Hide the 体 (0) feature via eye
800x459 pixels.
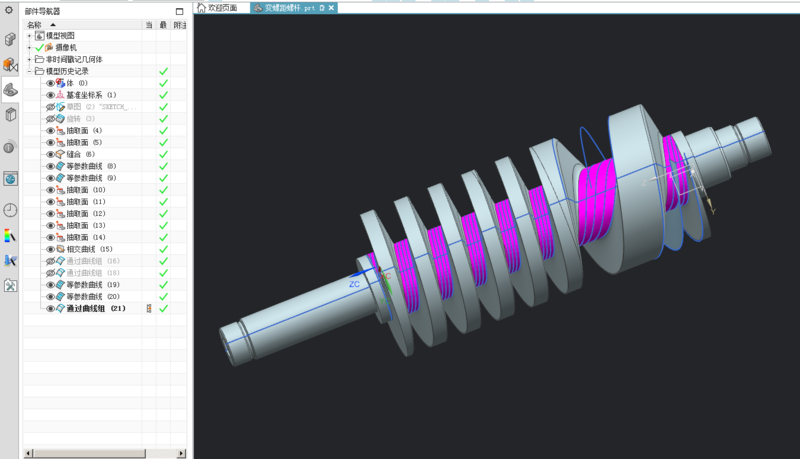point(50,83)
